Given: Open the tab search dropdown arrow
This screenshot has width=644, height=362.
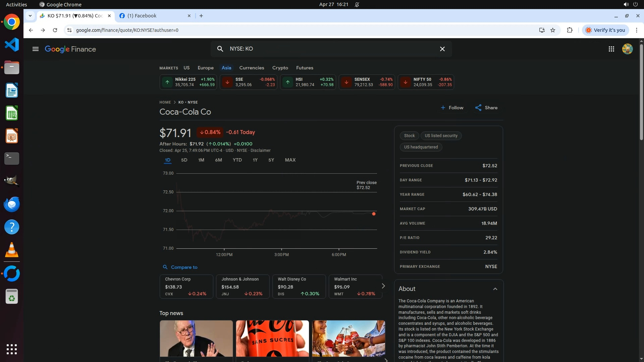Looking at the screenshot, I should [x=30, y=16].
